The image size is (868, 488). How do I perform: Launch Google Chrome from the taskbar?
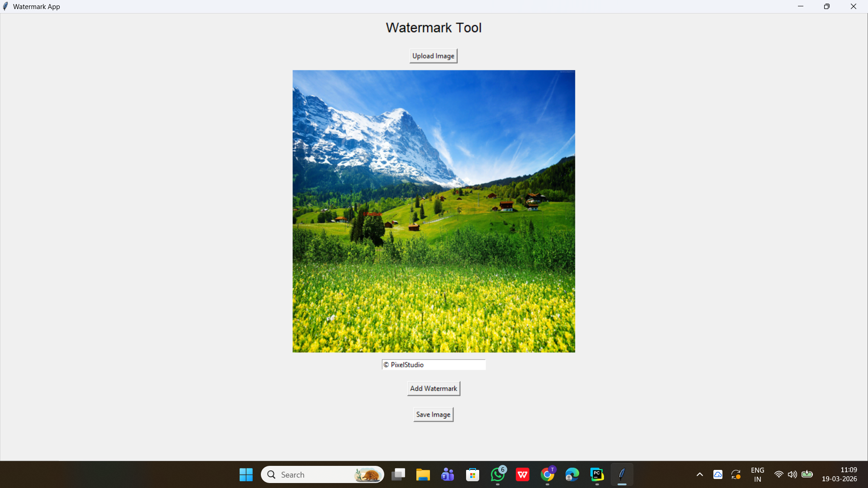pyautogui.click(x=547, y=474)
